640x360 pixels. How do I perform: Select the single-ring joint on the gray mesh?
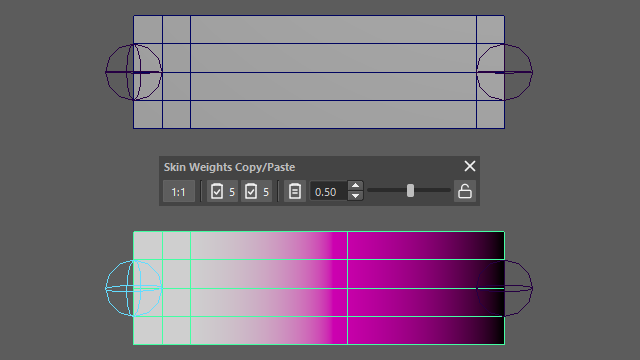tap(504, 72)
